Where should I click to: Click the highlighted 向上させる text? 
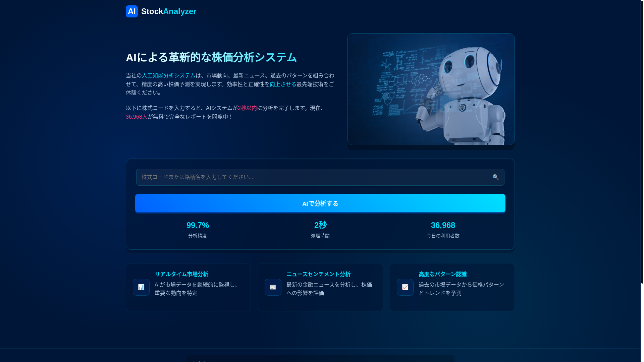[283, 84]
